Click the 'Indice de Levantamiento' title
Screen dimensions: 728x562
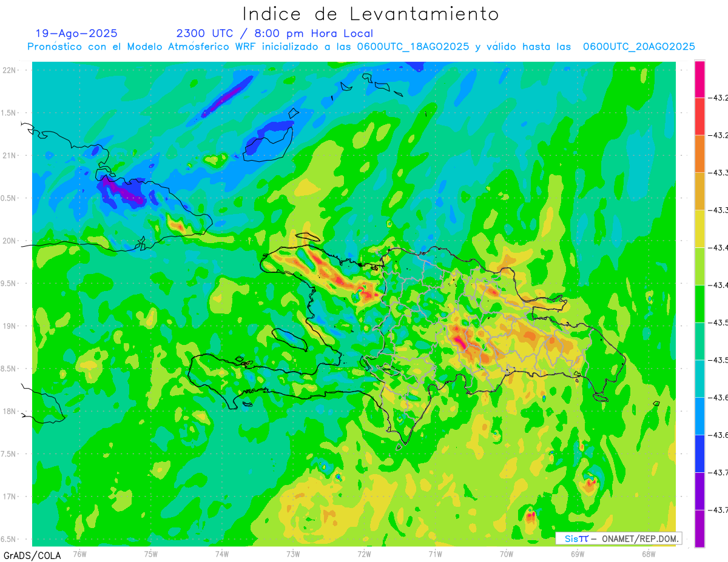[x=371, y=14]
